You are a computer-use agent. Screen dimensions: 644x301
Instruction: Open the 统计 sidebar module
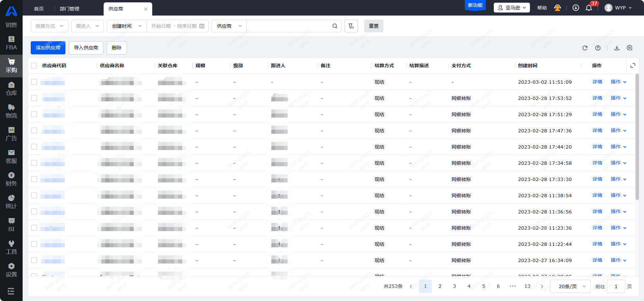pos(11,202)
